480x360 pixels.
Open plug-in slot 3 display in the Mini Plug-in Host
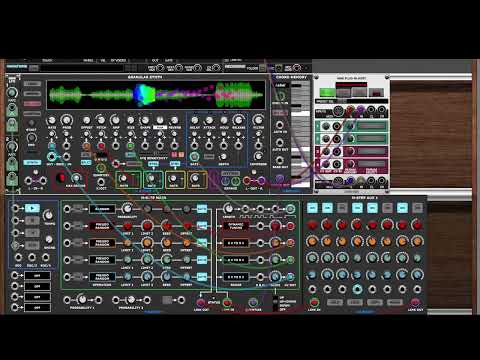pos(372,151)
